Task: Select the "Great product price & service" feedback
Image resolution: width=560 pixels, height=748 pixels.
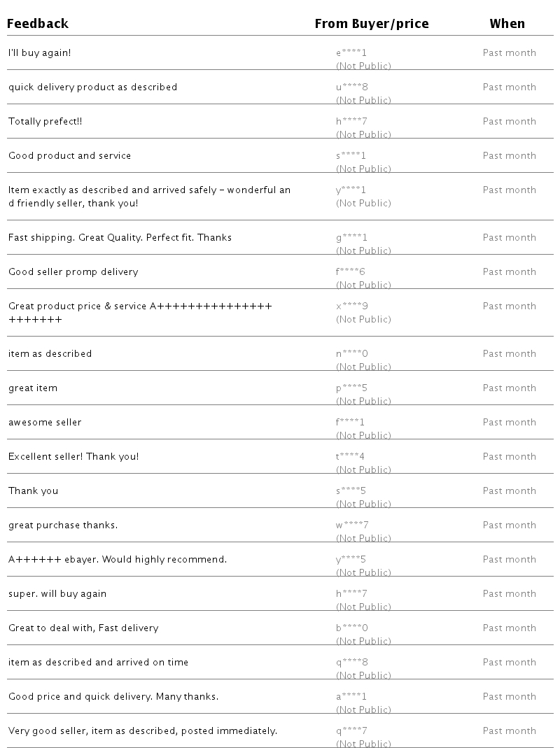Action: pyautogui.click(x=140, y=306)
